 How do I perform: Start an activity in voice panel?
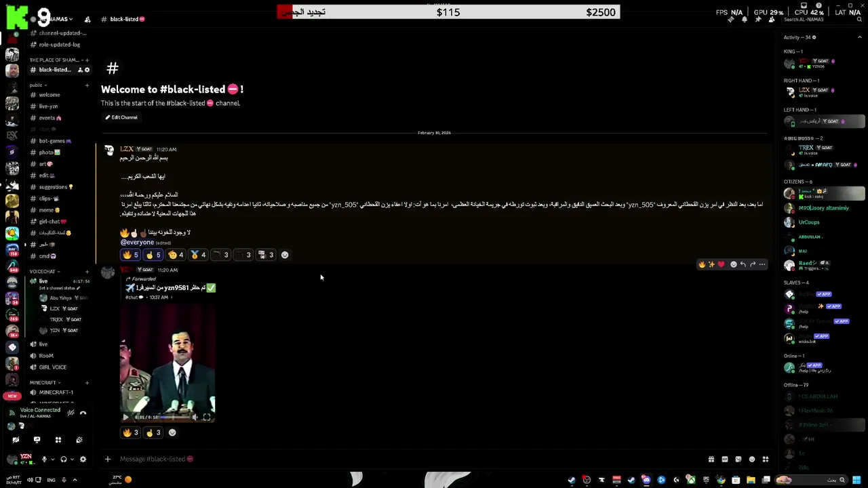coord(58,440)
